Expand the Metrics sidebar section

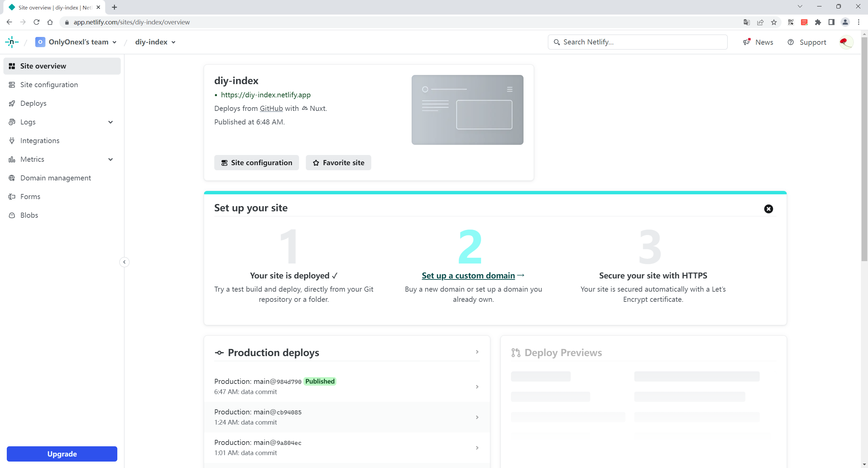111,159
